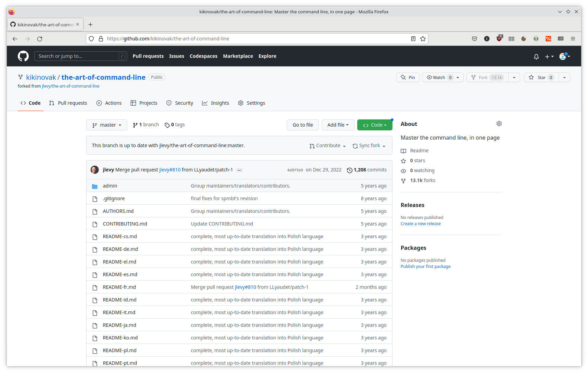This screenshot has height=373, width=588.
Task: Toggle Firefox reader view icon
Action: click(413, 39)
